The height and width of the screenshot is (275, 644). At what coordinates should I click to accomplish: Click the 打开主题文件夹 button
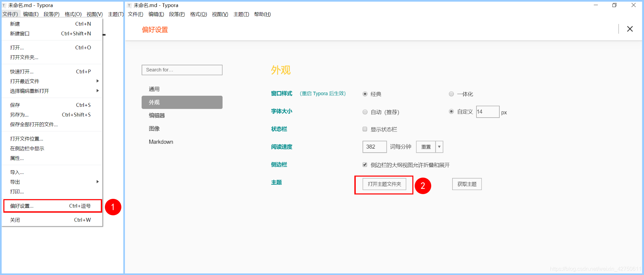[x=384, y=184]
